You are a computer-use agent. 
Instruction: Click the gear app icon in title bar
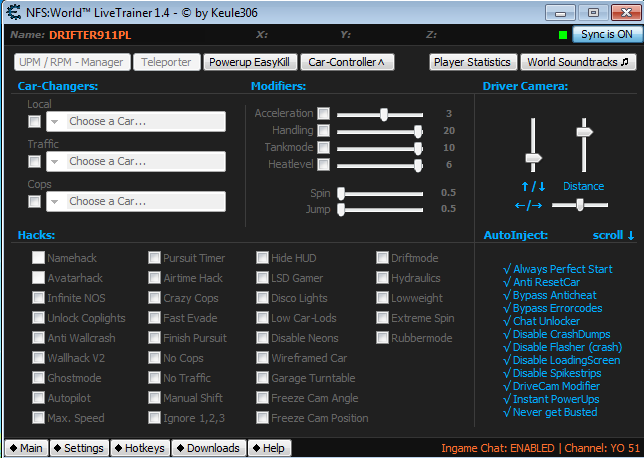[14, 12]
